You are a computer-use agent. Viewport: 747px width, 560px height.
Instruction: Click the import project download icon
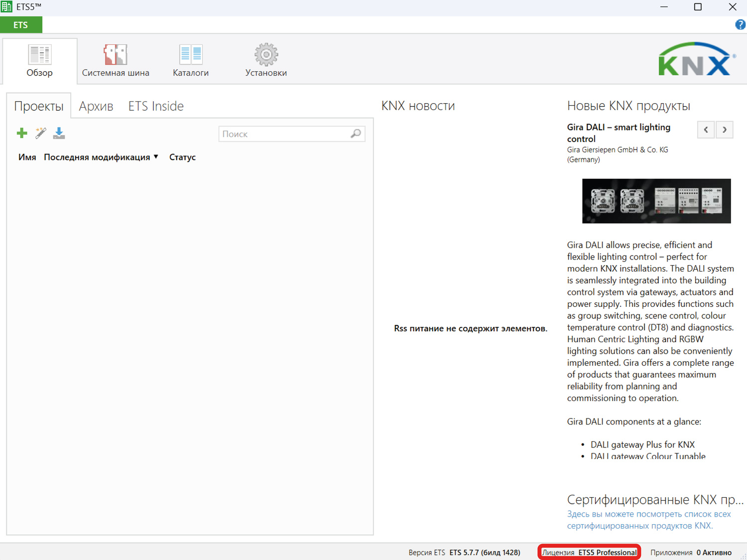click(x=59, y=133)
